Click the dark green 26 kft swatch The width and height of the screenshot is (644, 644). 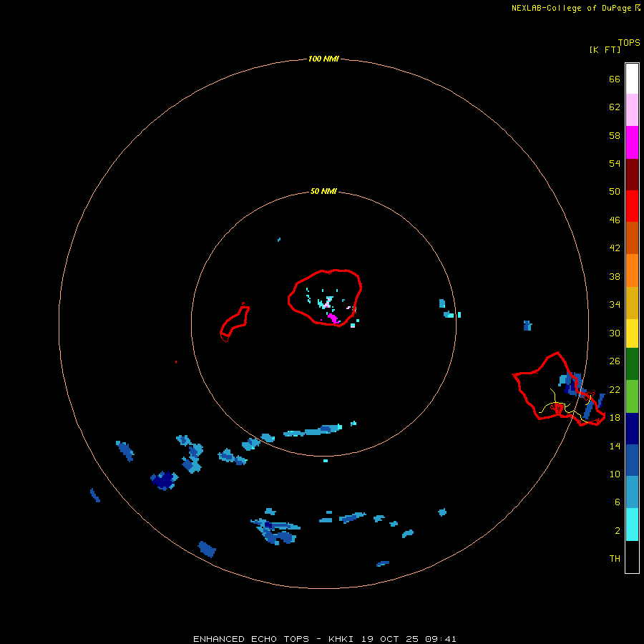(x=632, y=364)
